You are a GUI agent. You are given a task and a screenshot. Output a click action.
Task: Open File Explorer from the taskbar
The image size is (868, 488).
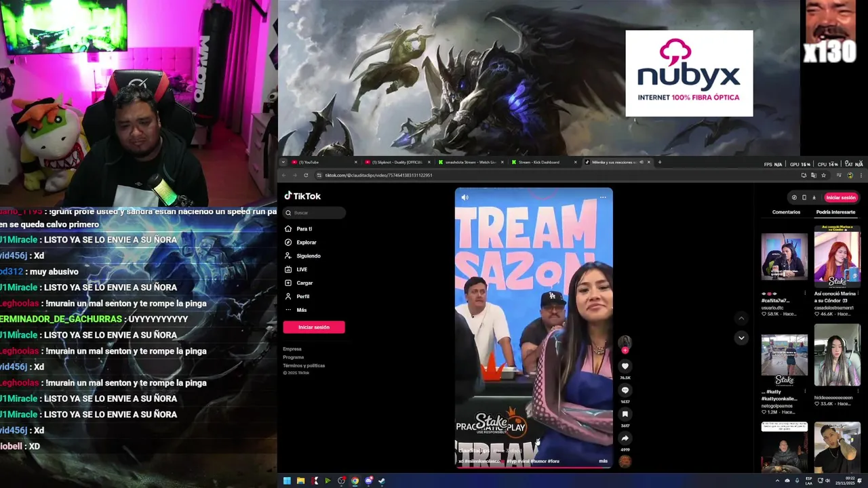pyautogui.click(x=300, y=481)
